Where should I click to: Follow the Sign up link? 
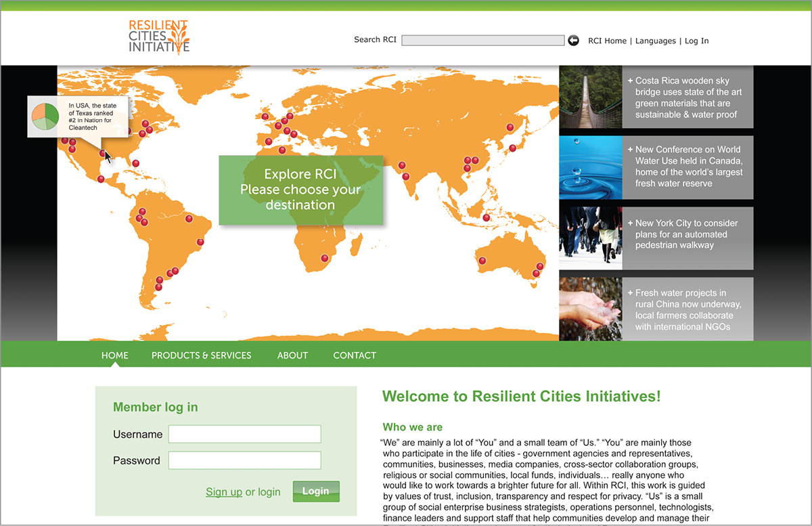pos(223,492)
